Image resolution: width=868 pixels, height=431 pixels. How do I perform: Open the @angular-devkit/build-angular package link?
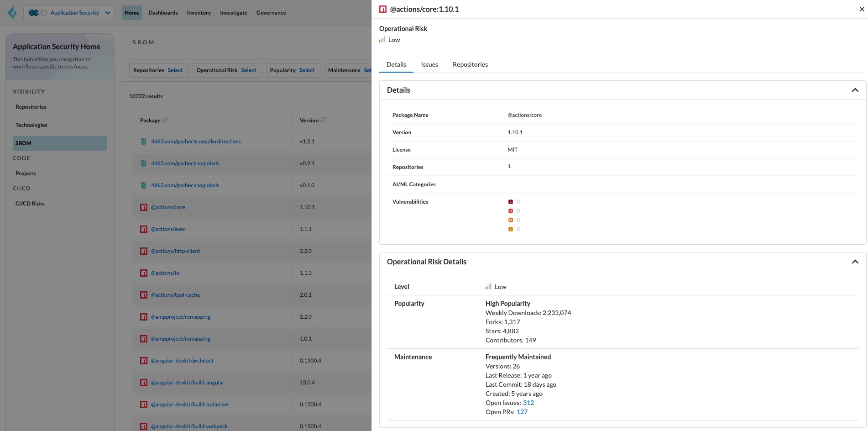pyautogui.click(x=188, y=383)
